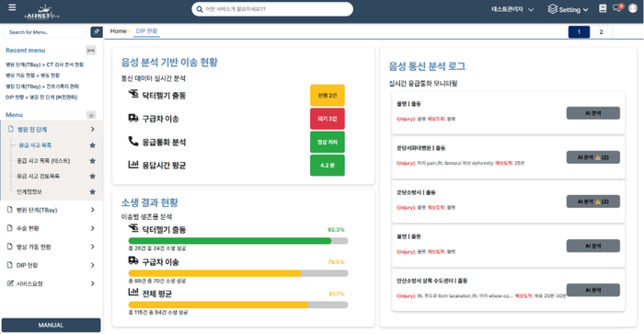Screen dimensions: 644x334
Task: Click the AIRNET logo
Action: coord(42,12)
